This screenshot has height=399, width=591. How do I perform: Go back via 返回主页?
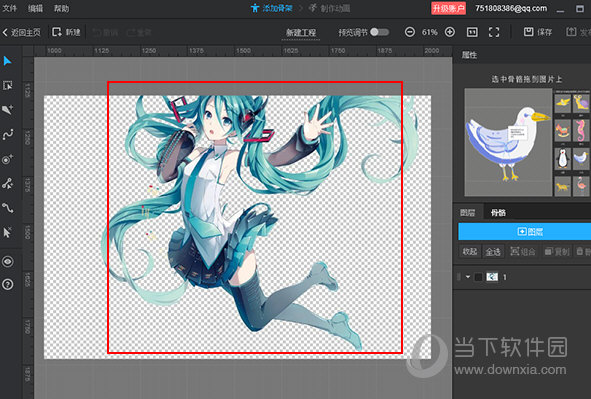(x=21, y=32)
